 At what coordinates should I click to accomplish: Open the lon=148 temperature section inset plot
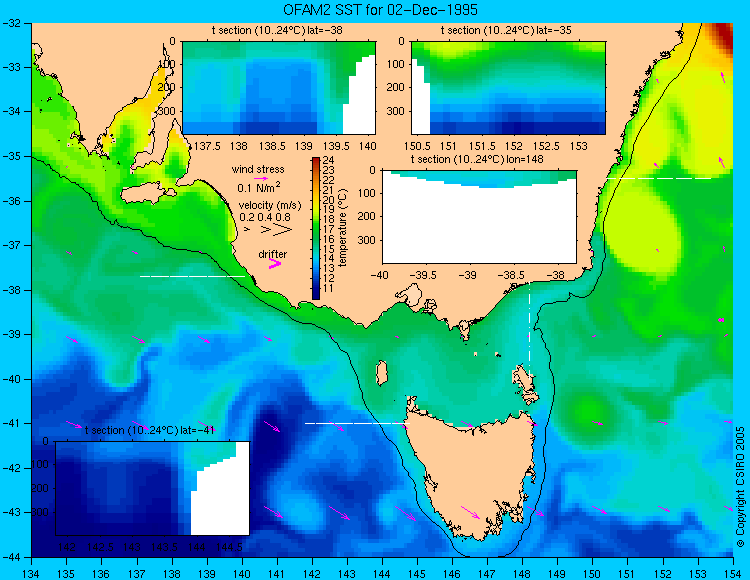tap(479, 217)
